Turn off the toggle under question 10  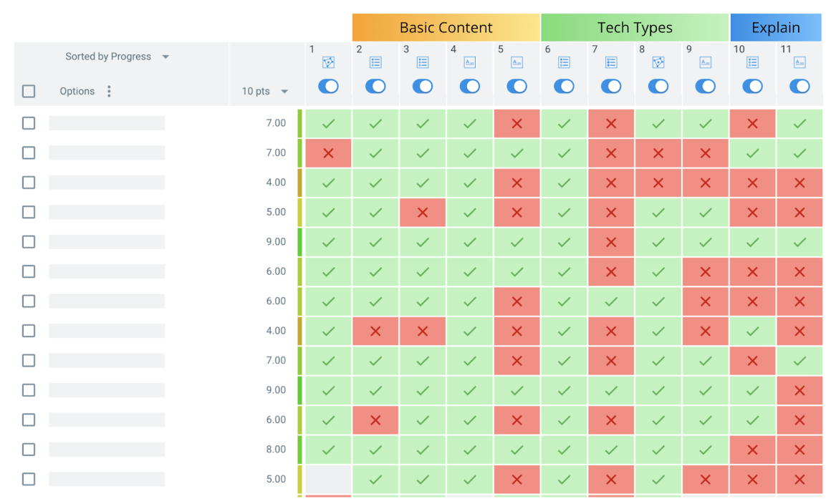(x=752, y=86)
